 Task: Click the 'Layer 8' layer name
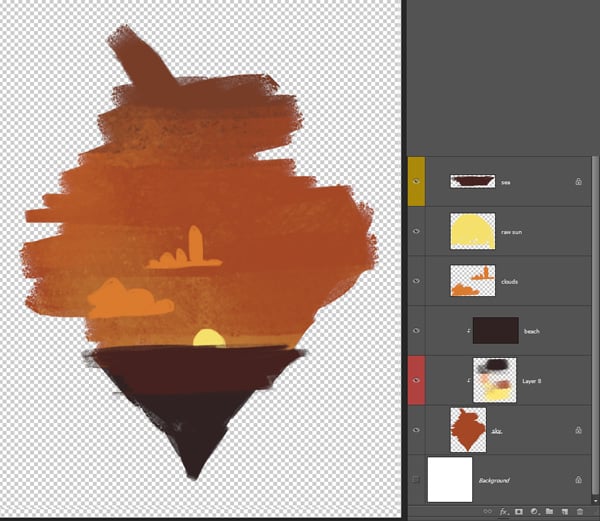pos(532,381)
